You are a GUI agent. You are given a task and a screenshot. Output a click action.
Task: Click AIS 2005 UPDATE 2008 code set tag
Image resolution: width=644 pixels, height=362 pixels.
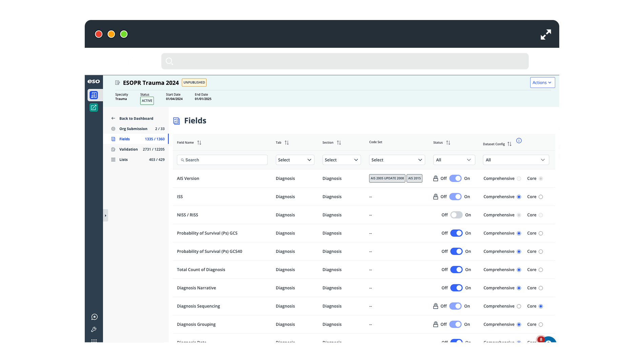tap(387, 178)
